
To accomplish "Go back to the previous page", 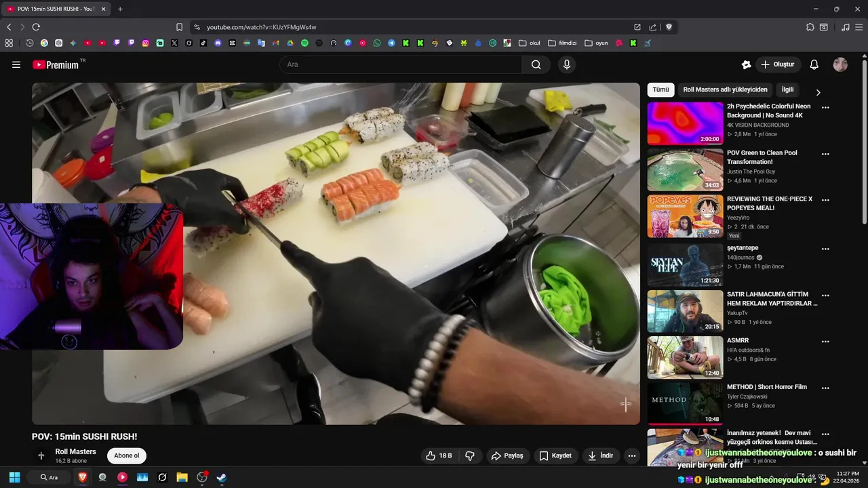I will pos(9,27).
